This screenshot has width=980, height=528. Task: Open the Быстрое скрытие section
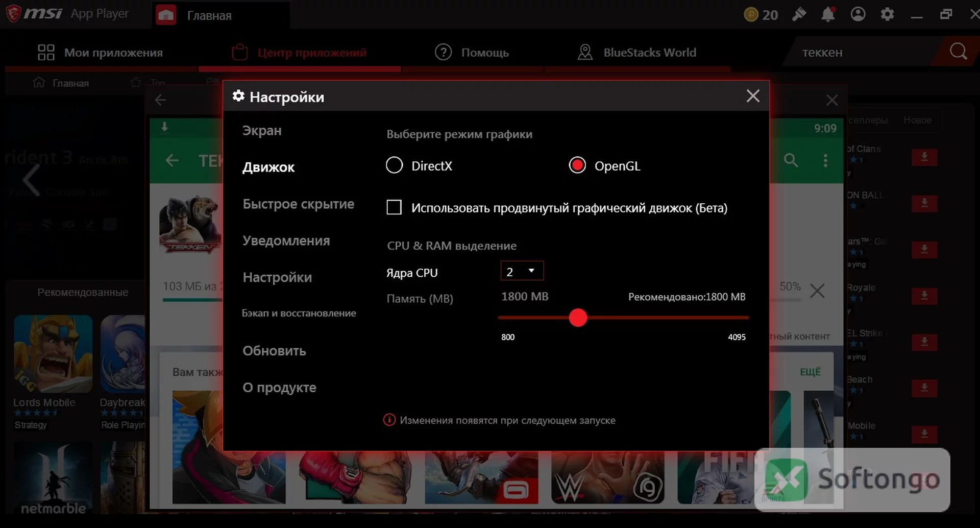299,204
